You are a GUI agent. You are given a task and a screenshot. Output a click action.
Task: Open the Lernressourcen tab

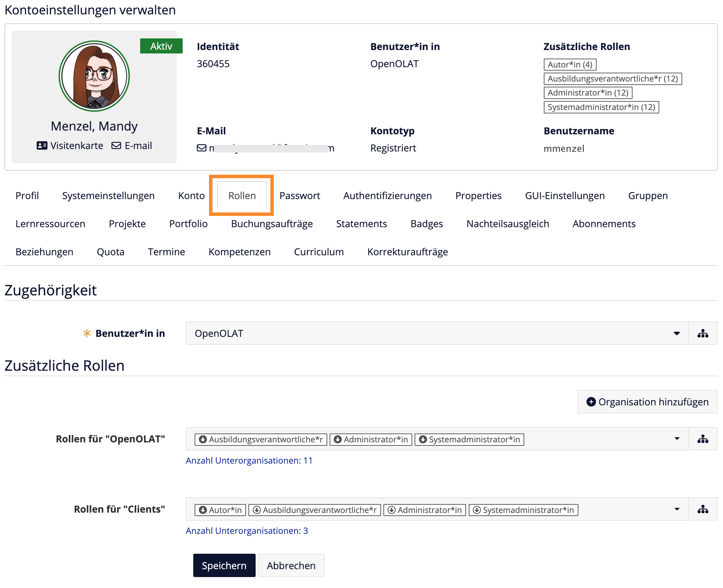50,224
